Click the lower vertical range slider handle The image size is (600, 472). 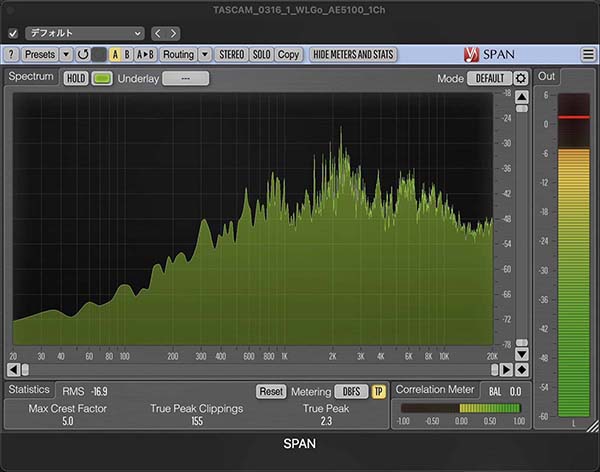coord(522,342)
